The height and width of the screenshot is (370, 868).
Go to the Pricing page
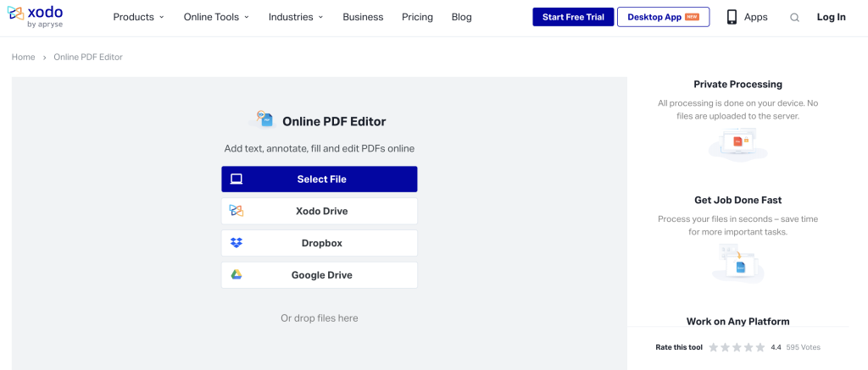(x=417, y=17)
